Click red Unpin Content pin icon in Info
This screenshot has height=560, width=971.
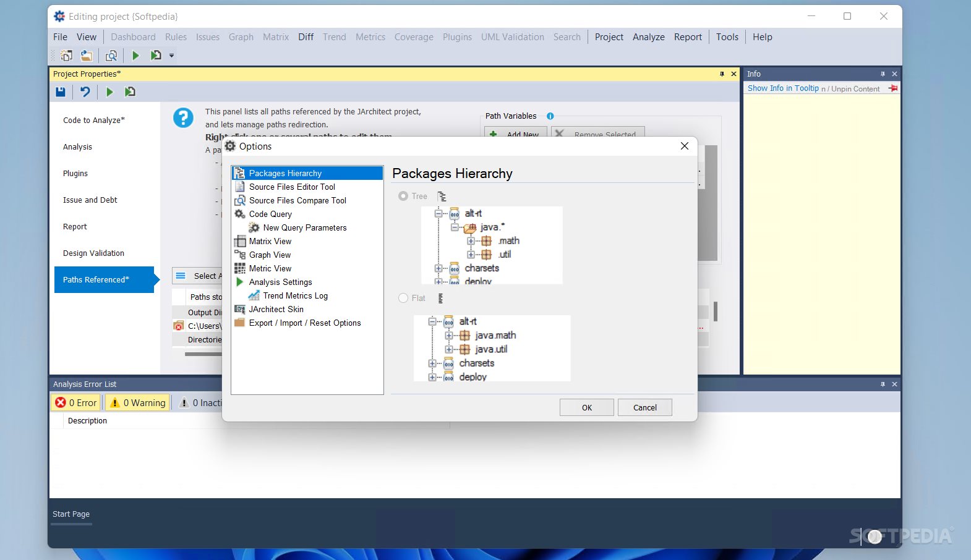click(x=893, y=88)
